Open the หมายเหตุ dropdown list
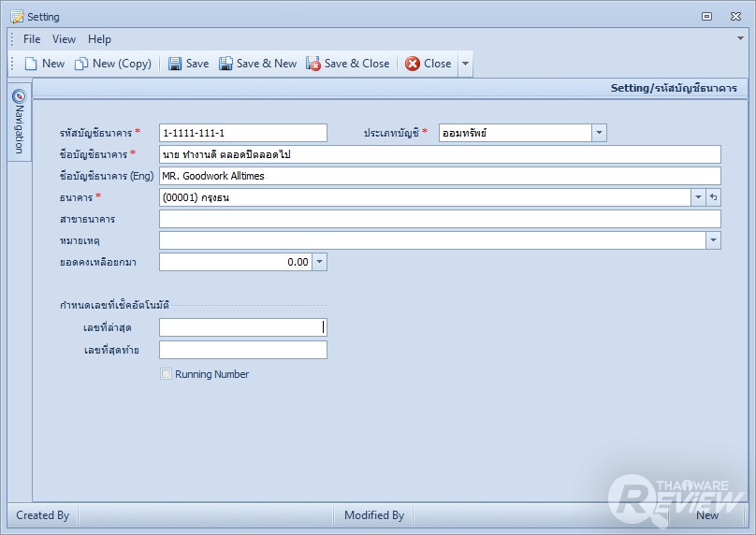The height and width of the screenshot is (535, 756). [x=714, y=240]
